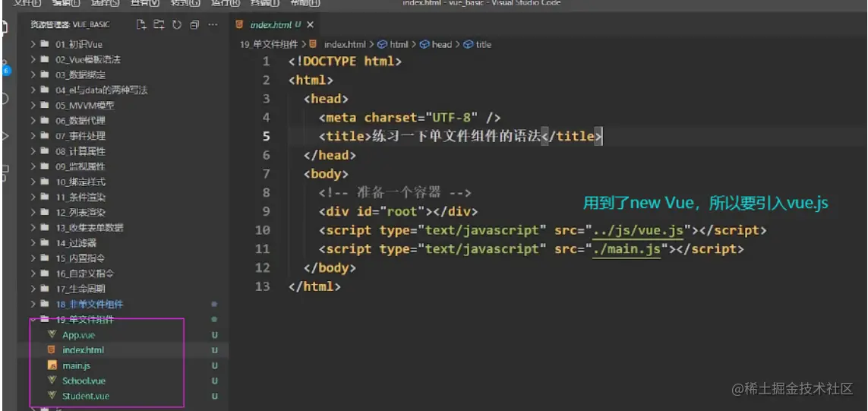The width and height of the screenshot is (868, 411).
Task: Select the 02_Vue模板语法 folder
Action: 87,59
